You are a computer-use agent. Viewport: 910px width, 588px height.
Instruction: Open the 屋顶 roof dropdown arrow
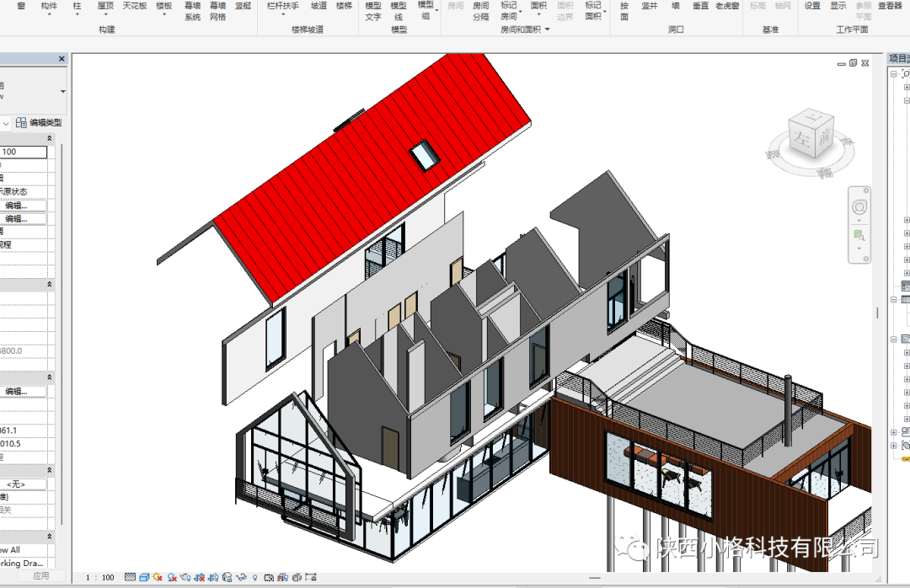pyautogui.click(x=105, y=14)
